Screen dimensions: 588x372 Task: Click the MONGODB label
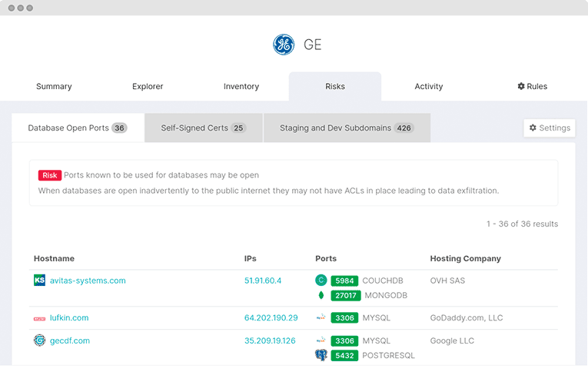[x=386, y=295]
